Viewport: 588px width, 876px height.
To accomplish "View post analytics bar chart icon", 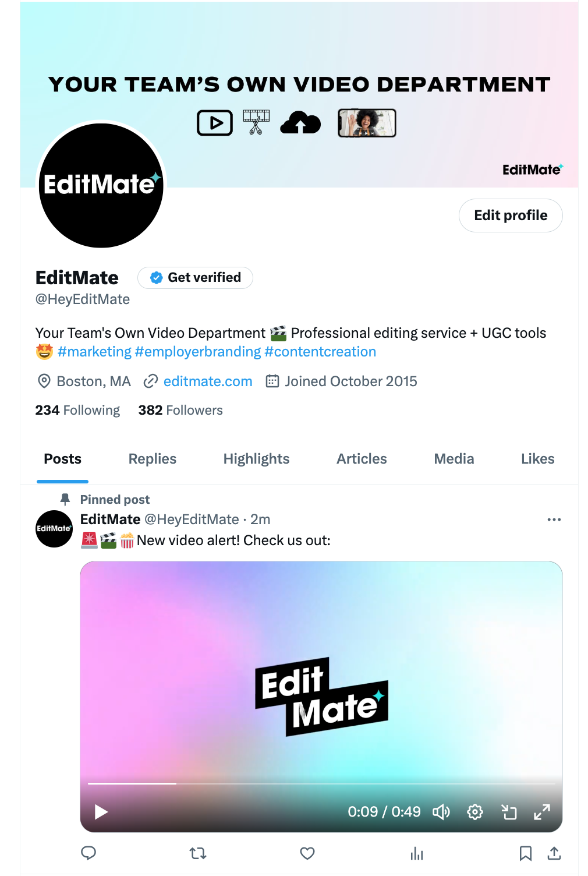I will 417,853.
